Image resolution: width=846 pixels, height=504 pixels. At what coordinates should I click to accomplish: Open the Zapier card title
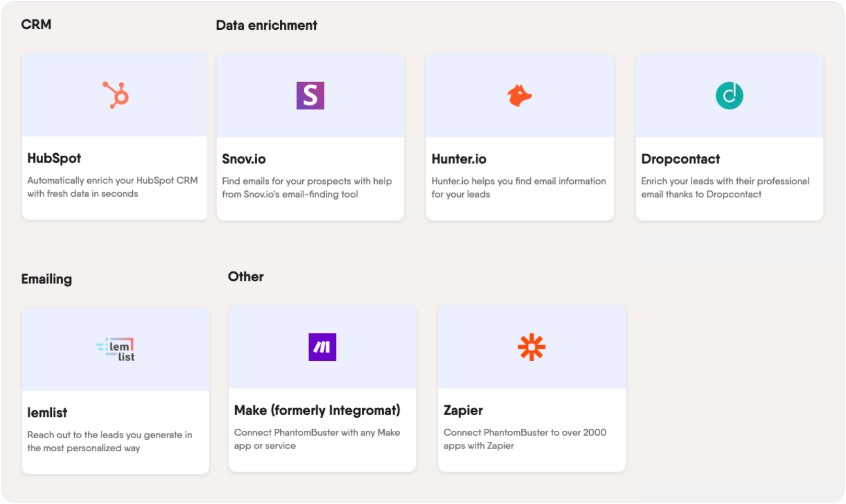click(x=463, y=410)
